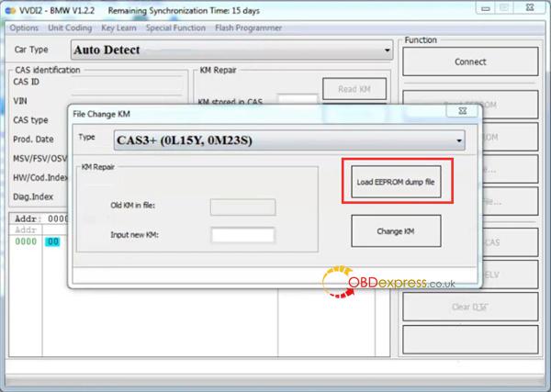Expand the Car Type Auto Detect dropdown
Viewport: 551px width, 392px height.
232,50
